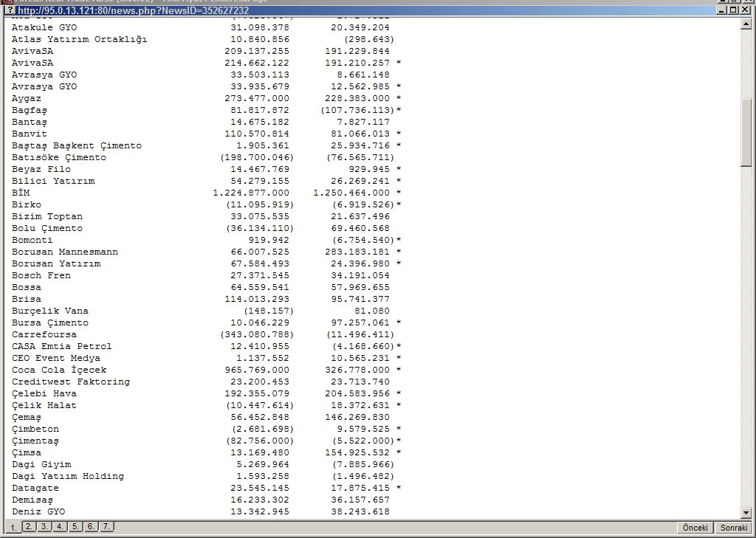Click the value 1.250.464.000

point(351,193)
